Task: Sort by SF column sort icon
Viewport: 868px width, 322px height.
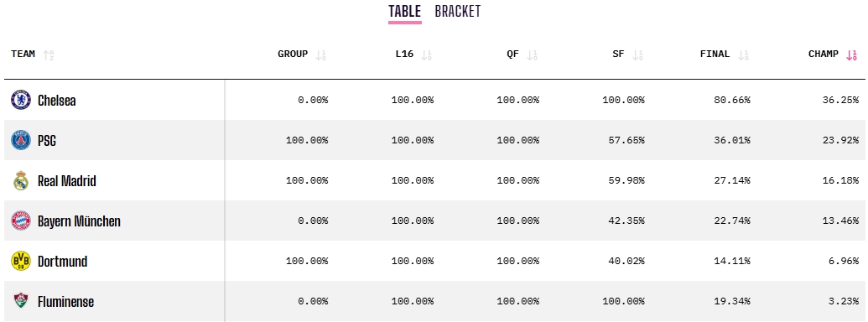Action: 637,55
